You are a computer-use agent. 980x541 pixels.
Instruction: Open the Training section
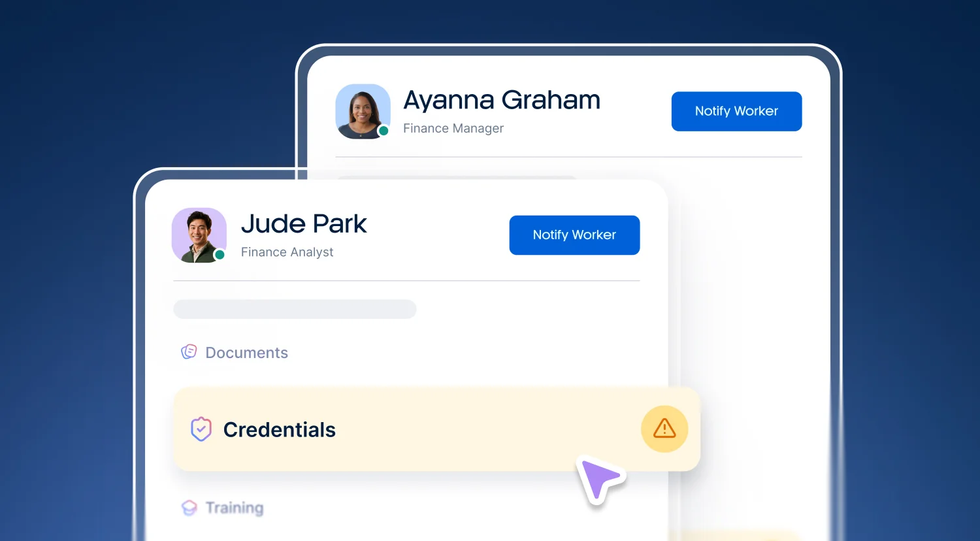click(x=222, y=508)
